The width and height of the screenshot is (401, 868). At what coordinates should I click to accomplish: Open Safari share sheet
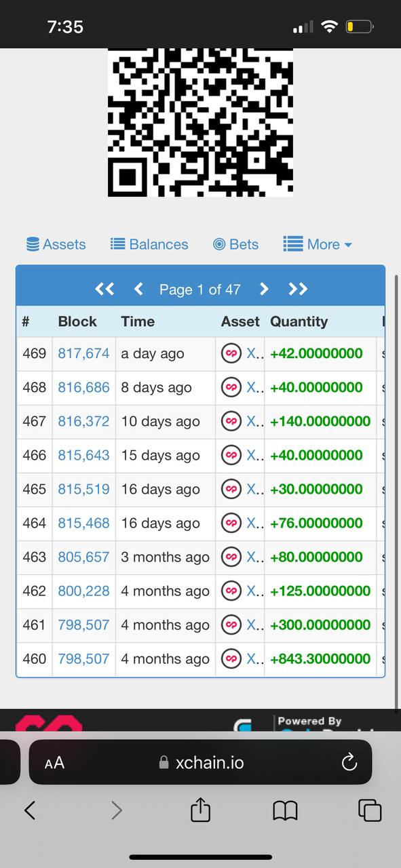point(200,809)
